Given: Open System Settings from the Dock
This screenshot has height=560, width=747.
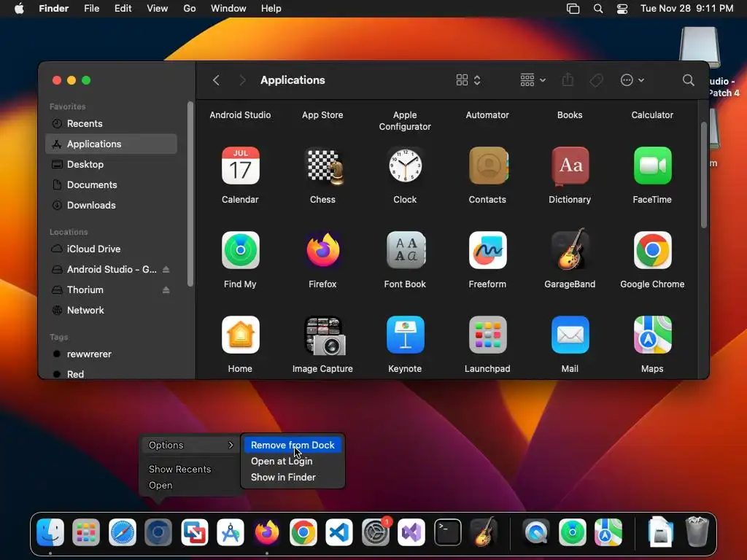Looking at the screenshot, I should point(376,532).
